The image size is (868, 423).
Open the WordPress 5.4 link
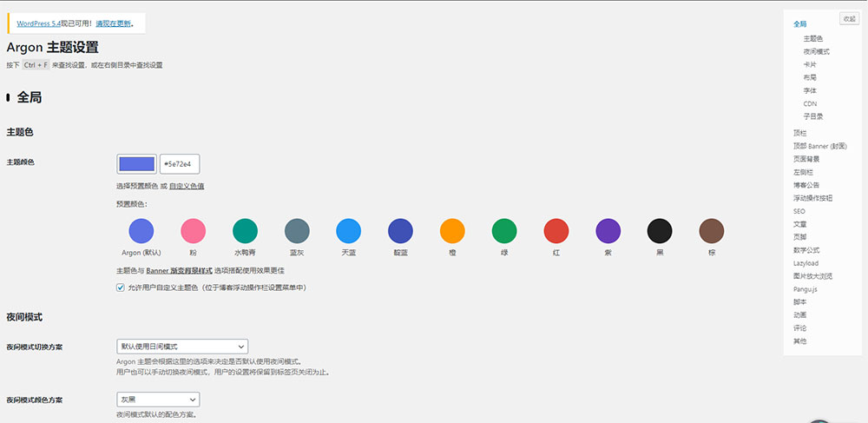[39, 23]
